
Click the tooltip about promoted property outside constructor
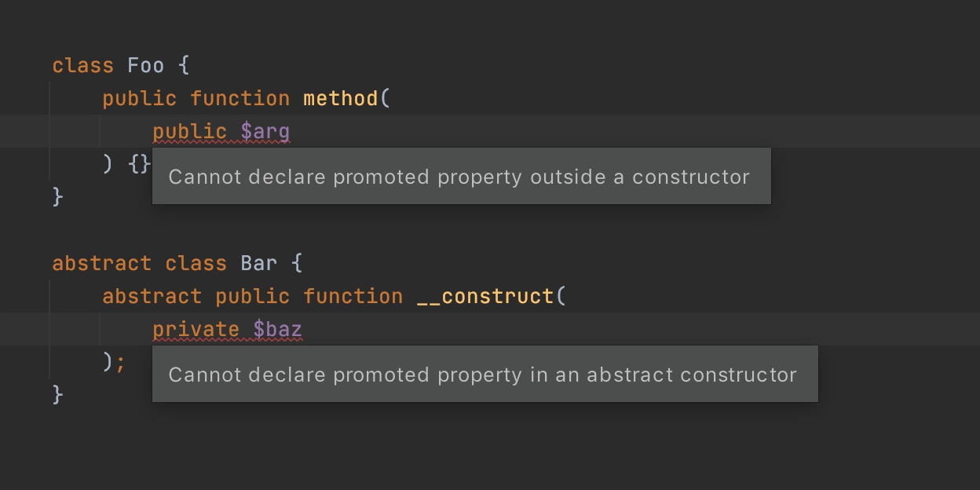(462, 177)
